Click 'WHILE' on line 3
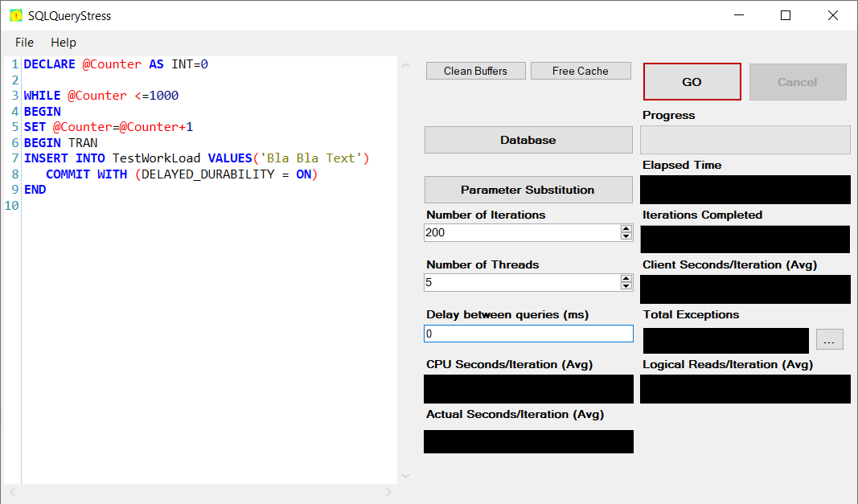This screenshot has height=504, width=858. (42, 95)
